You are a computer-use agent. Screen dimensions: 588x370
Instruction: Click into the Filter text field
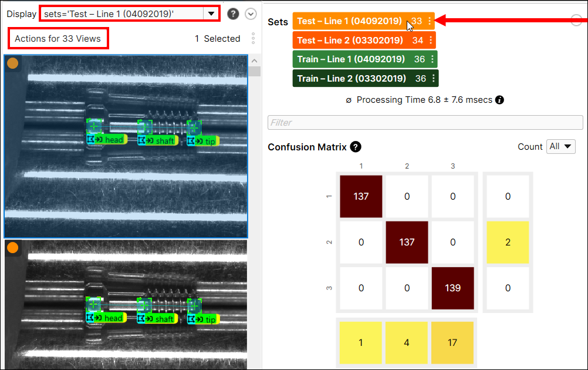point(425,123)
